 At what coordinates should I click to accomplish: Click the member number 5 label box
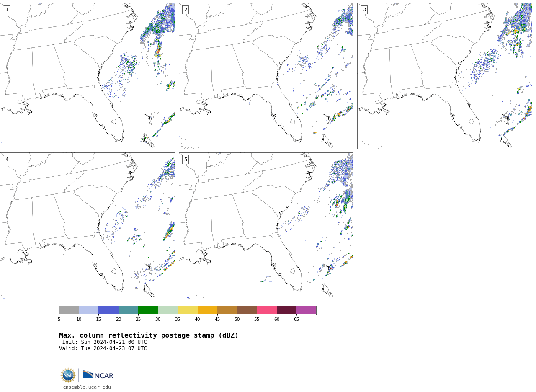pos(186,160)
